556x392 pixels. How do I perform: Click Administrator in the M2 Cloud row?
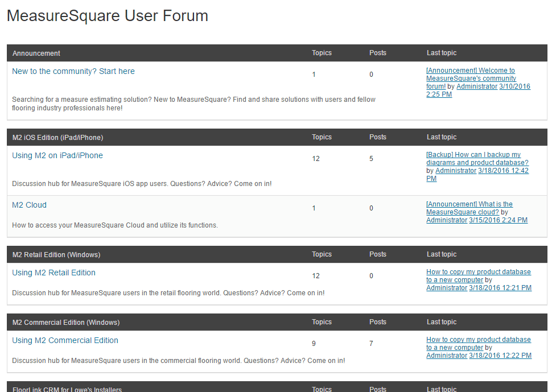tap(446, 220)
